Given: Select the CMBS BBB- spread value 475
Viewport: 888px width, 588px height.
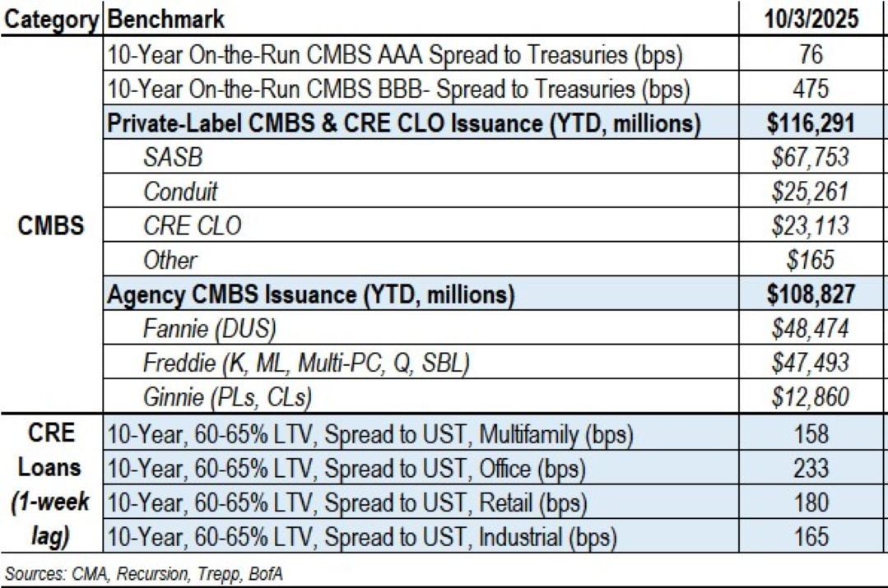Looking at the screenshot, I should pos(811,88).
